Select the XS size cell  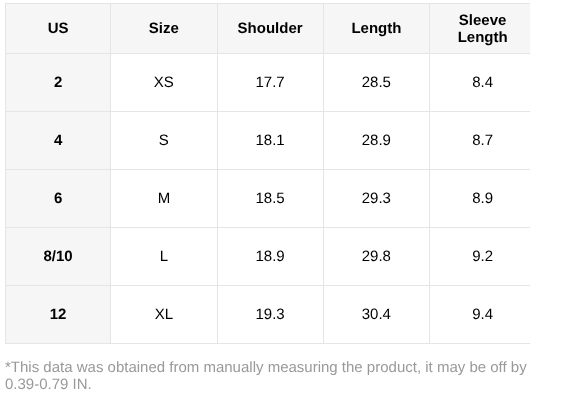(164, 83)
